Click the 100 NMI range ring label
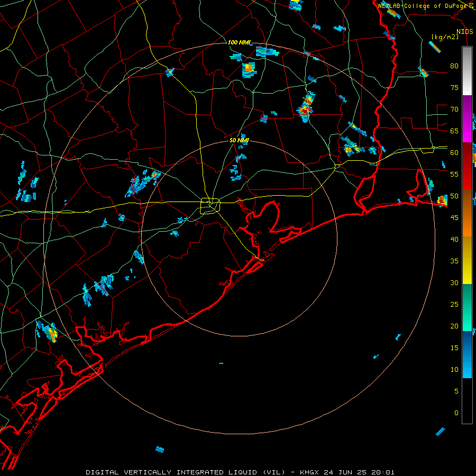The image size is (476, 476). [239, 42]
